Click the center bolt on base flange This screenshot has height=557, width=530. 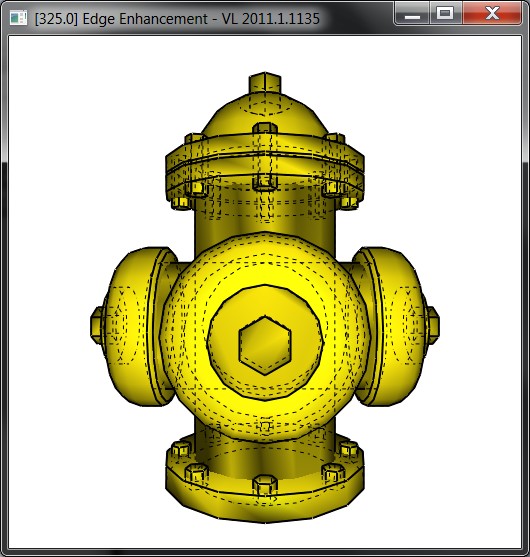[x=265, y=485]
